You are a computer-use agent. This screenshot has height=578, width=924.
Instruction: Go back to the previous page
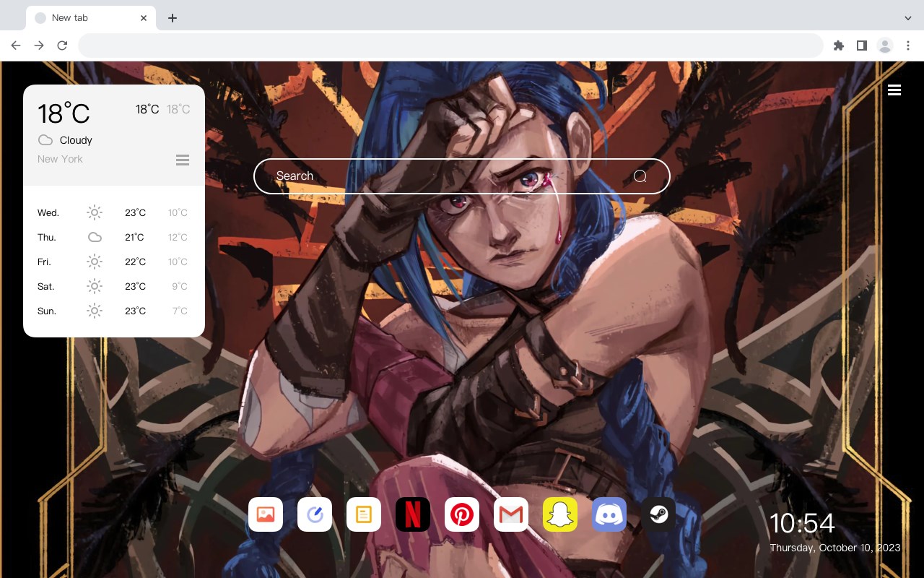click(16, 46)
